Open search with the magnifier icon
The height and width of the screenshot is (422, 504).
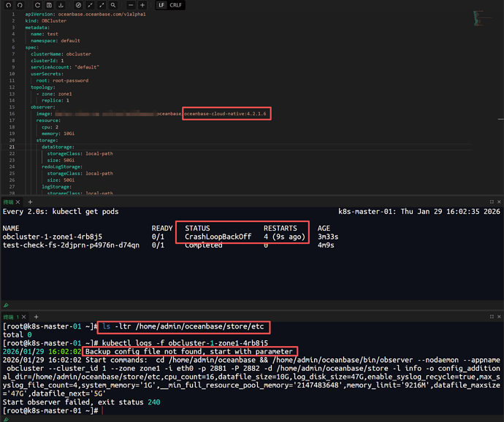click(113, 5)
